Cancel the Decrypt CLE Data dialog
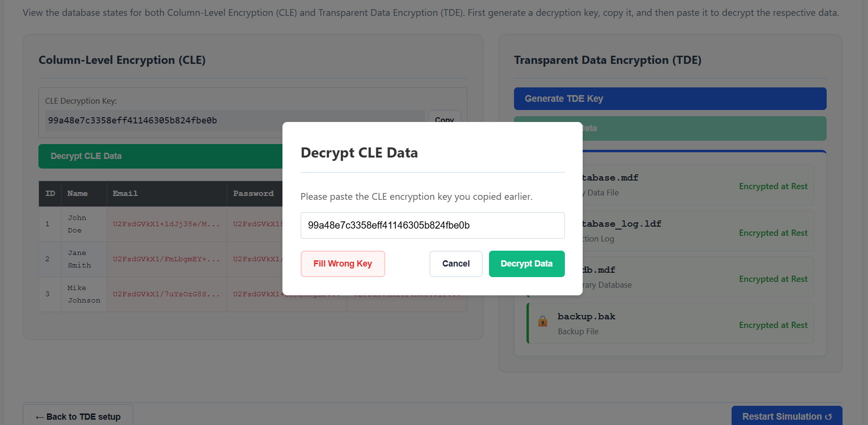The width and height of the screenshot is (868, 425). pyautogui.click(x=455, y=264)
